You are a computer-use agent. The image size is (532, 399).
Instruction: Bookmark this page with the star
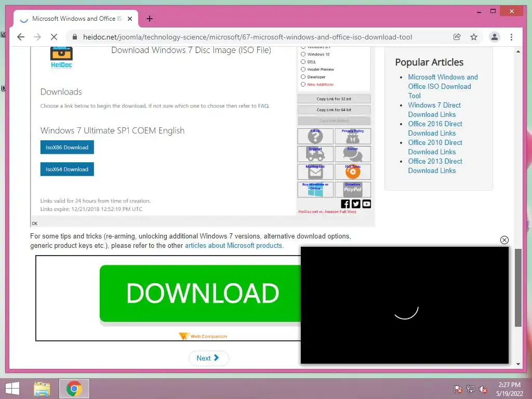(x=474, y=37)
